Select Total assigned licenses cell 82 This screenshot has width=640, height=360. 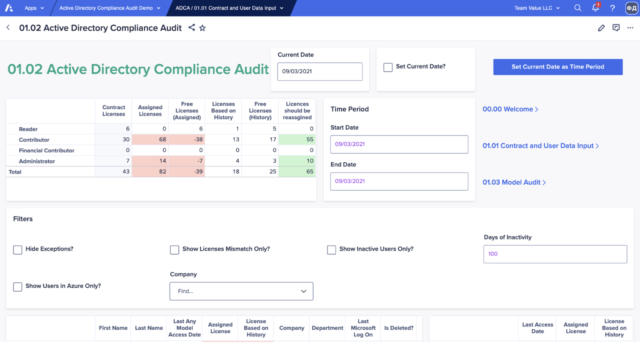point(150,171)
